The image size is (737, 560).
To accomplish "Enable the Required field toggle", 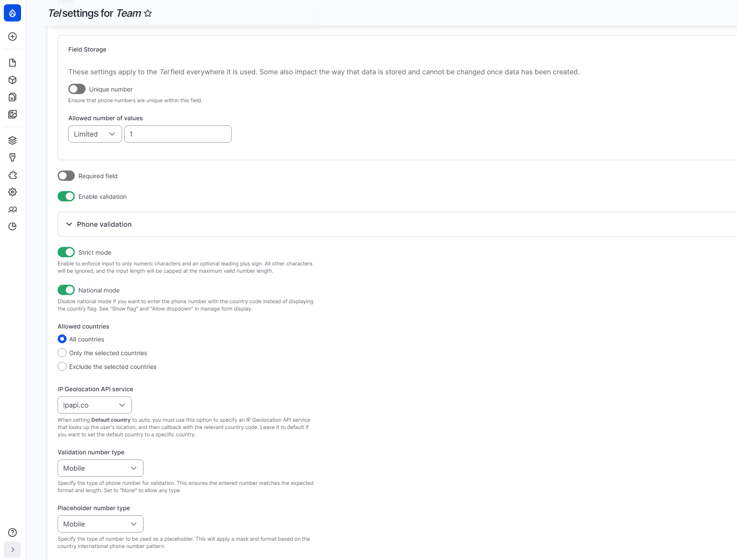I will click(x=66, y=176).
